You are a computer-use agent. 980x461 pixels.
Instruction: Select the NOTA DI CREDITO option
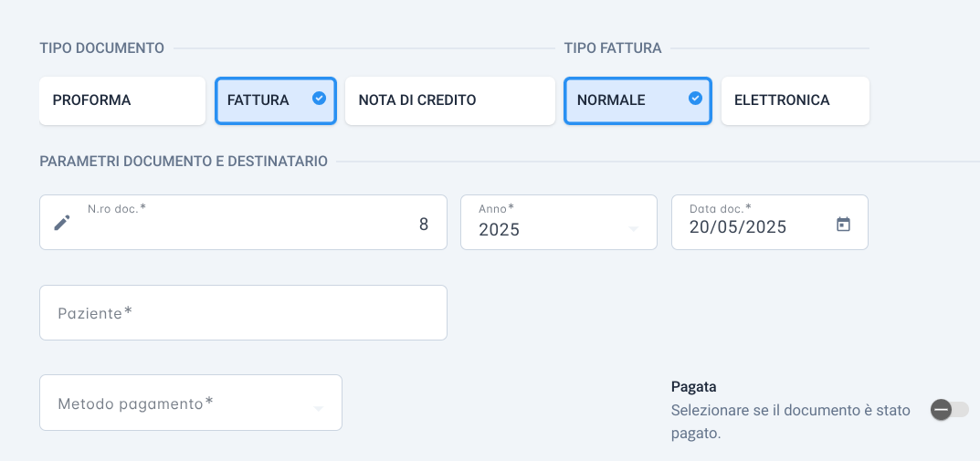click(450, 100)
